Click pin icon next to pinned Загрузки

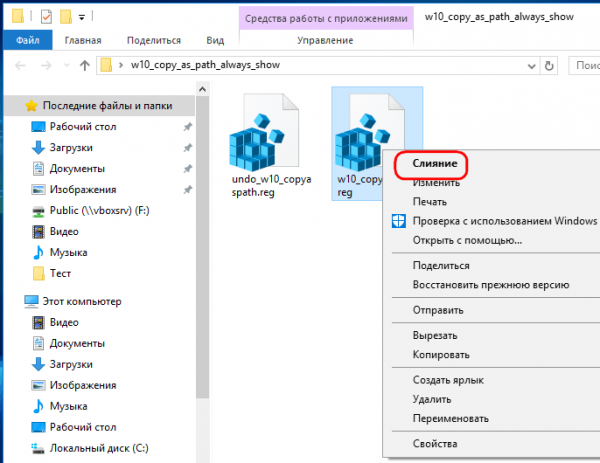[x=188, y=148]
